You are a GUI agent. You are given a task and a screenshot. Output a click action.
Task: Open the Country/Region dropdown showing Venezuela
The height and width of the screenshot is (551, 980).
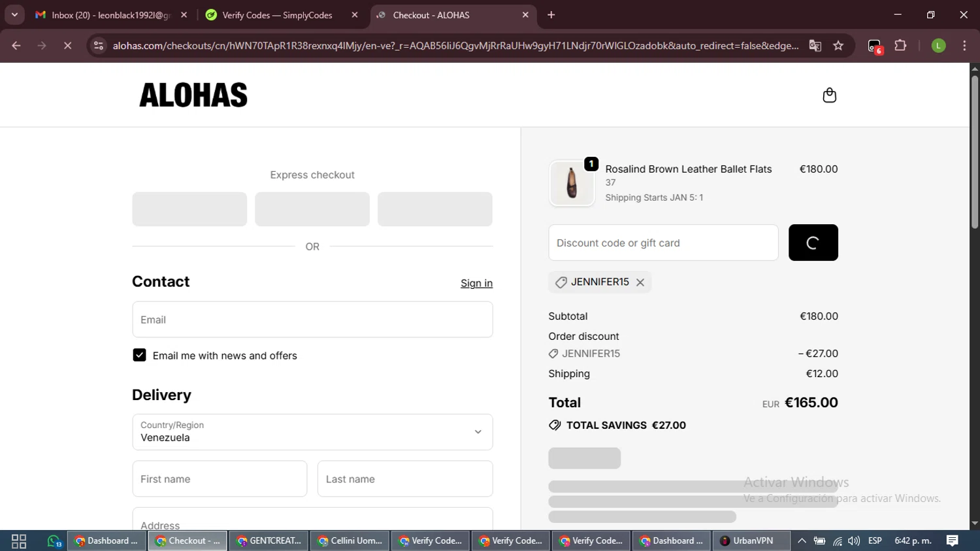point(312,432)
